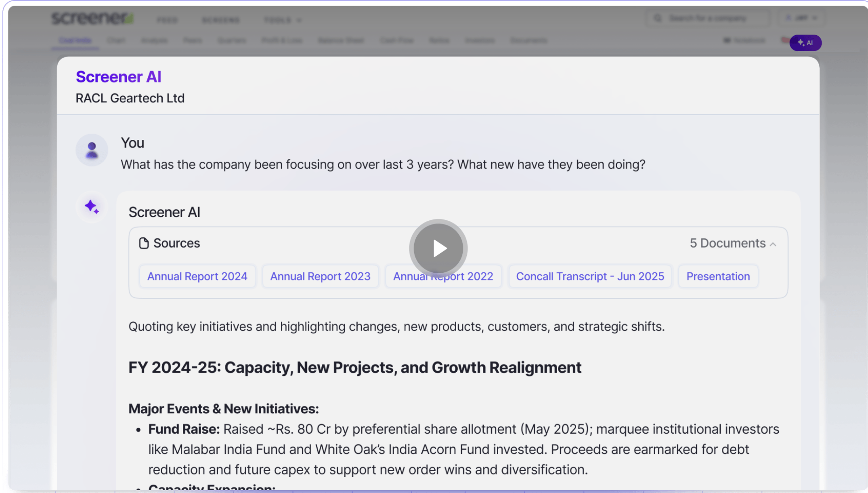Screen dimensions: 868x493
Task: Switch to the Profit & Loss tab
Action: 282,40
